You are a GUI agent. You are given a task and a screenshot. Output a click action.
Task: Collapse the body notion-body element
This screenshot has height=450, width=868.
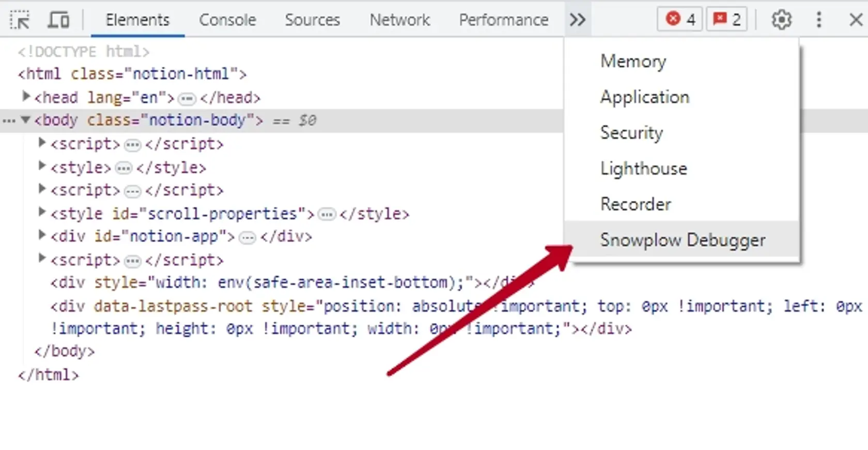pyautogui.click(x=25, y=120)
